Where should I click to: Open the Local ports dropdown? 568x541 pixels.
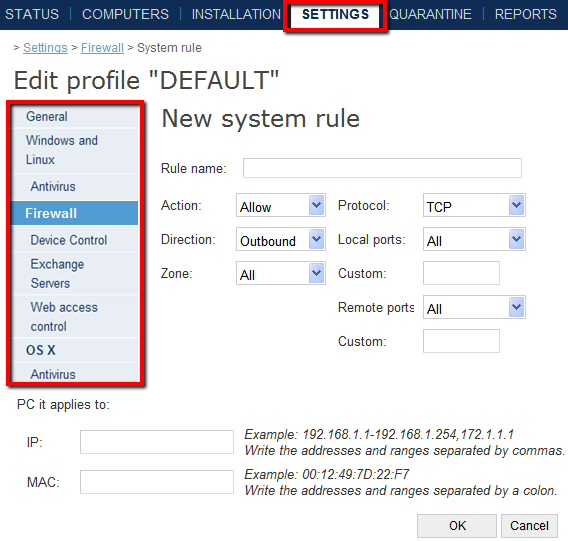point(474,239)
